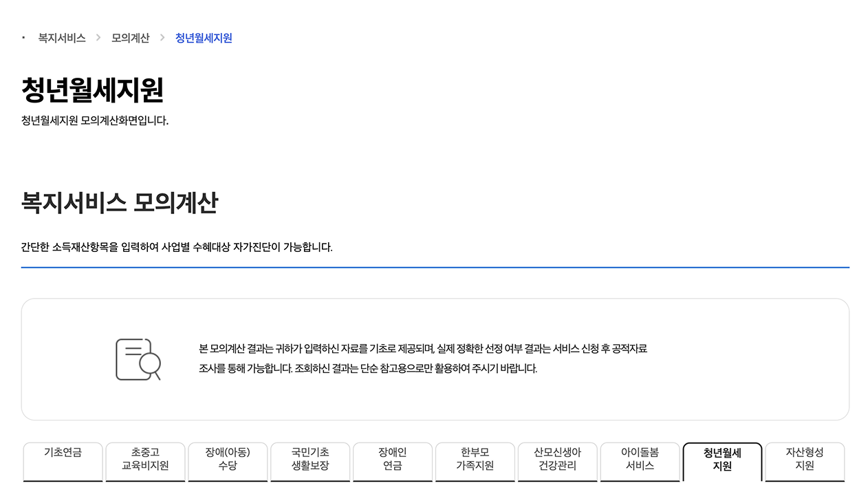Open the 자산형성 지원 tab
The height and width of the screenshot is (490, 868).
click(804, 462)
